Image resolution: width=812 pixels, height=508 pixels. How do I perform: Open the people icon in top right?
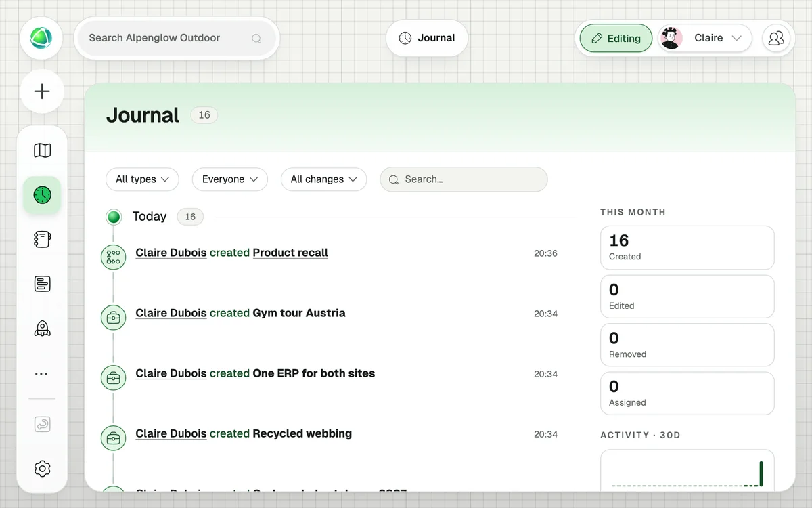click(776, 38)
